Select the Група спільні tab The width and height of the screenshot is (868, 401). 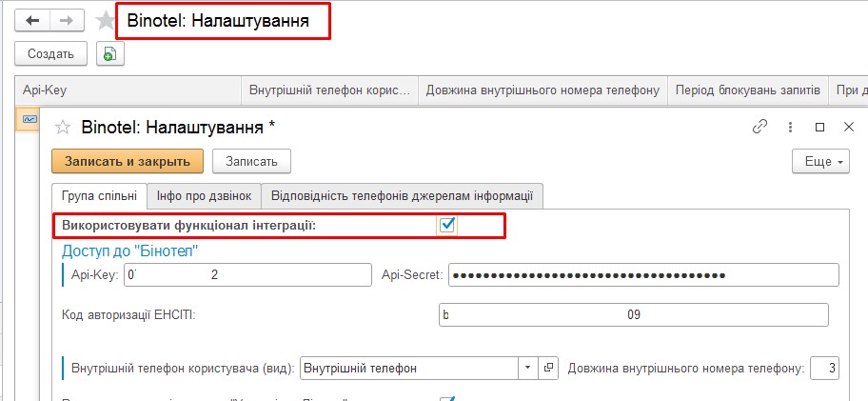pyautogui.click(x=99, y=196)
